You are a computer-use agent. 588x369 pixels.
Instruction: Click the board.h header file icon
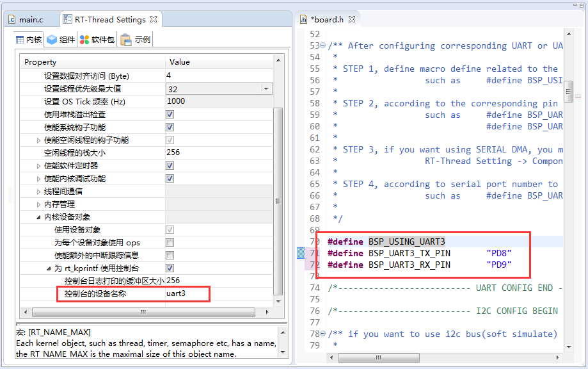(x=303, y=20)
